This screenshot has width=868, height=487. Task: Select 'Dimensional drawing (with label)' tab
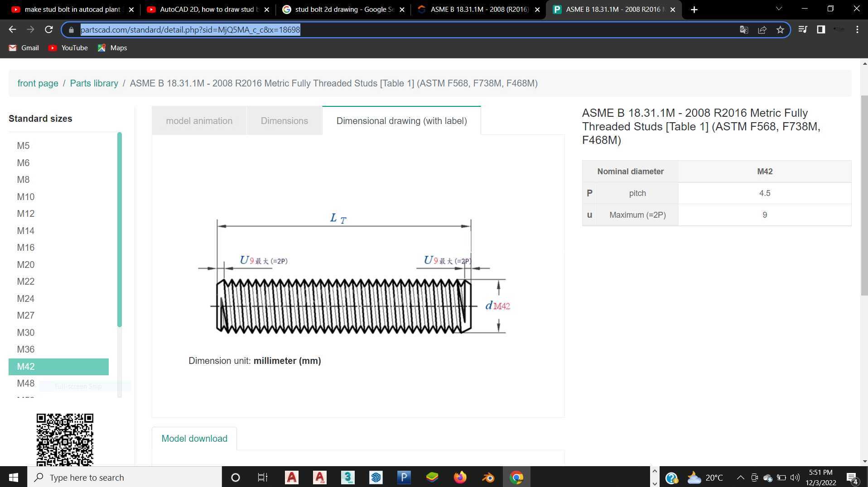tap(401, 121)
